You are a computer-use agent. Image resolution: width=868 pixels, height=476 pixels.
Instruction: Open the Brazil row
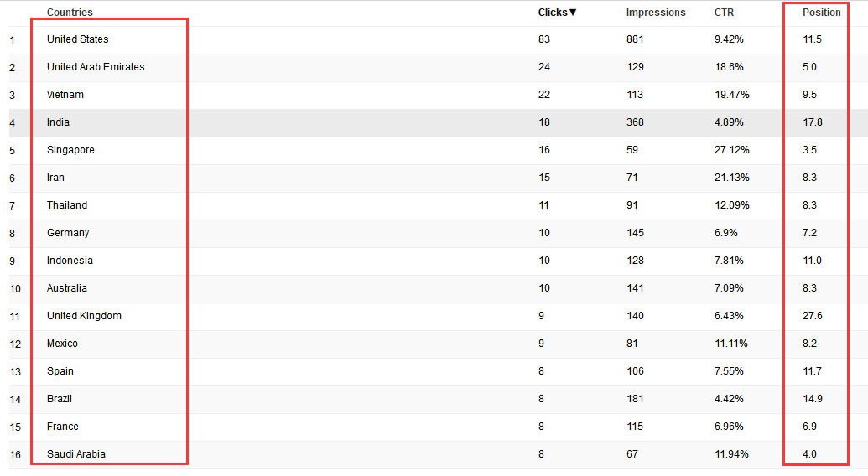(x=60, y=399)
